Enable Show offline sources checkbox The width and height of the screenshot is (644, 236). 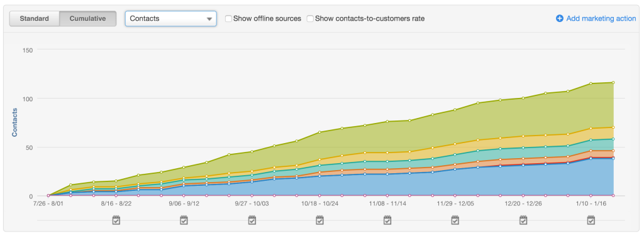pyautogui.click(x=229, y=18)
